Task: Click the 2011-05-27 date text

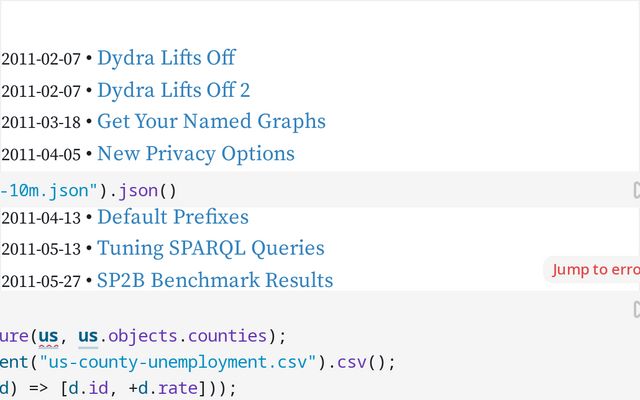Action: (x=40, y=282)
